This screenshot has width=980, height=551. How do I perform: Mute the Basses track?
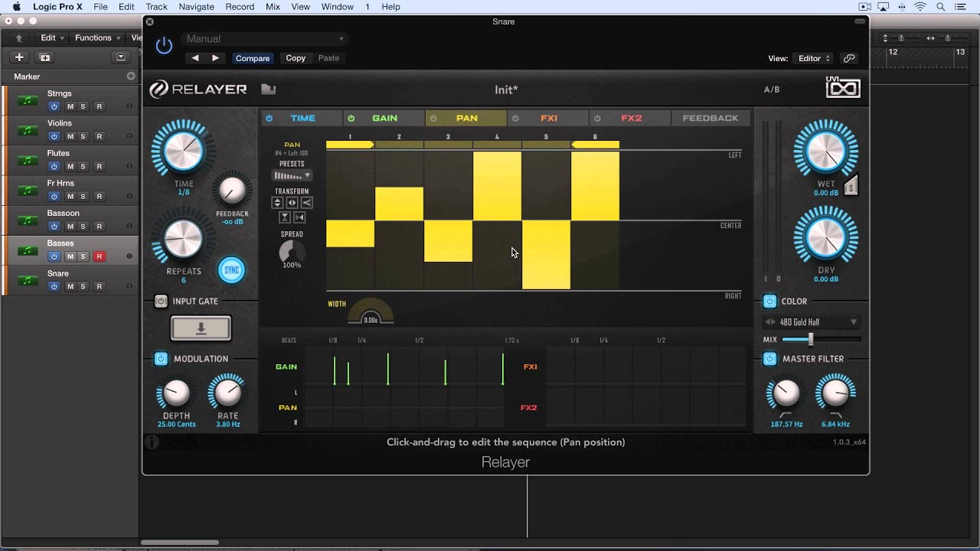(70, 256)
